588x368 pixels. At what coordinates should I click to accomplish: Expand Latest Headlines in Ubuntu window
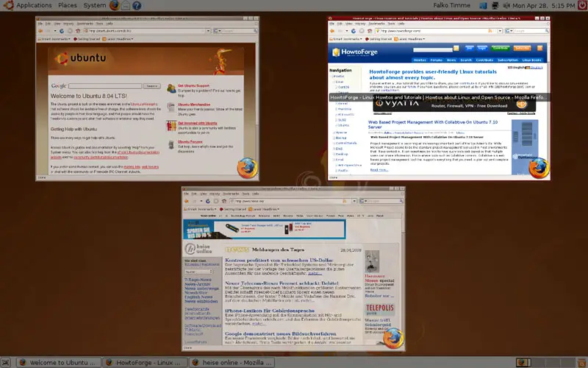[x=118, y=39]
